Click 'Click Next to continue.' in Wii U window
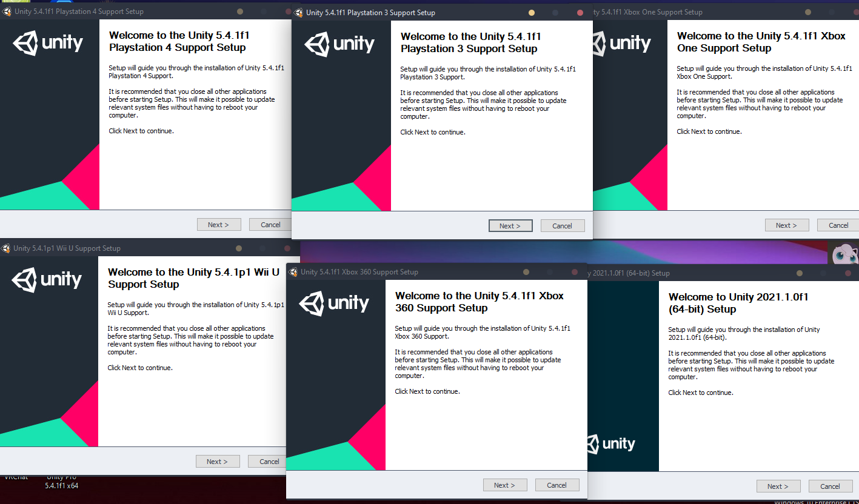The image size is (859, 504). 140,368
